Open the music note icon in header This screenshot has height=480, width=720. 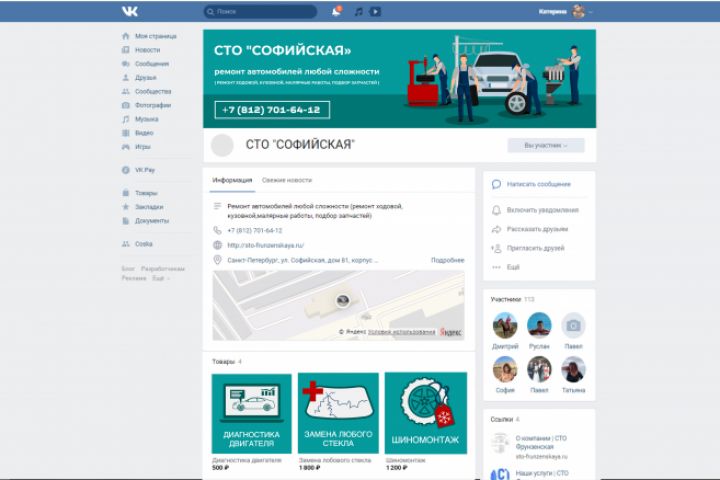pyautogui.click(x=359, y=11)
